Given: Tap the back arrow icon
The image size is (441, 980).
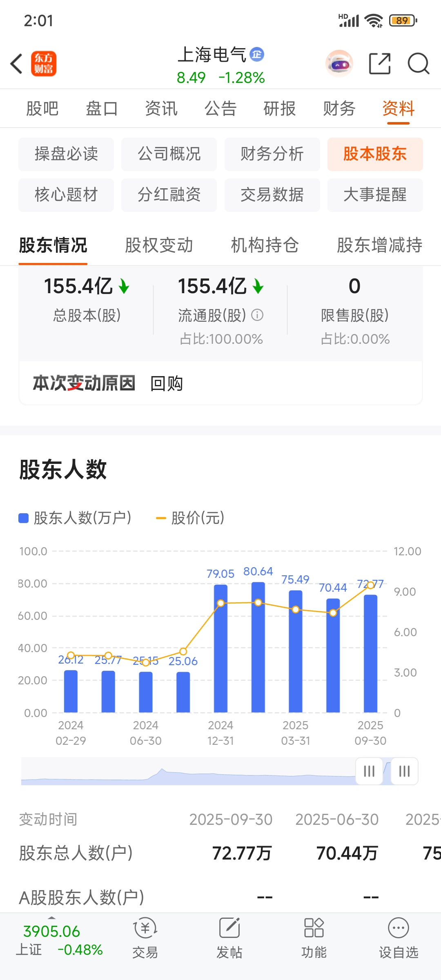Looking at the screenshot, I should (16, 64).
